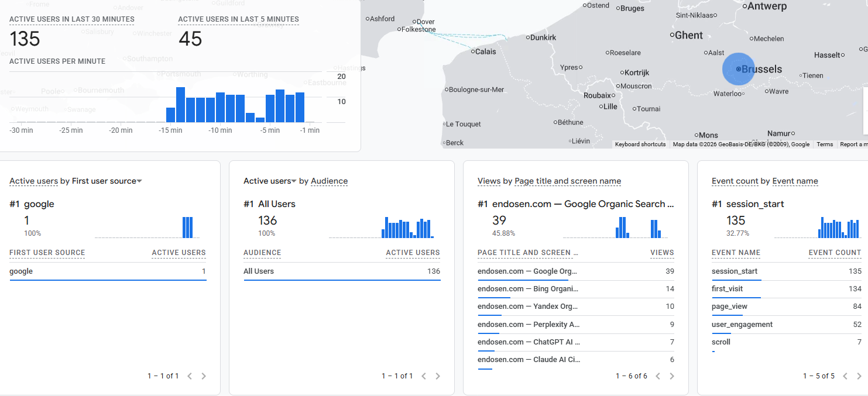Click the 'Active users in last 30 minutes' label
Screen dimensions: 868x396
[x=72, y=19]
